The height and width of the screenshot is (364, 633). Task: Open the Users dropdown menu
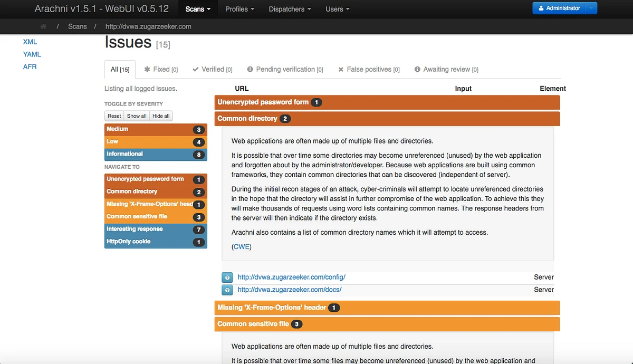(x=337, y=9)
